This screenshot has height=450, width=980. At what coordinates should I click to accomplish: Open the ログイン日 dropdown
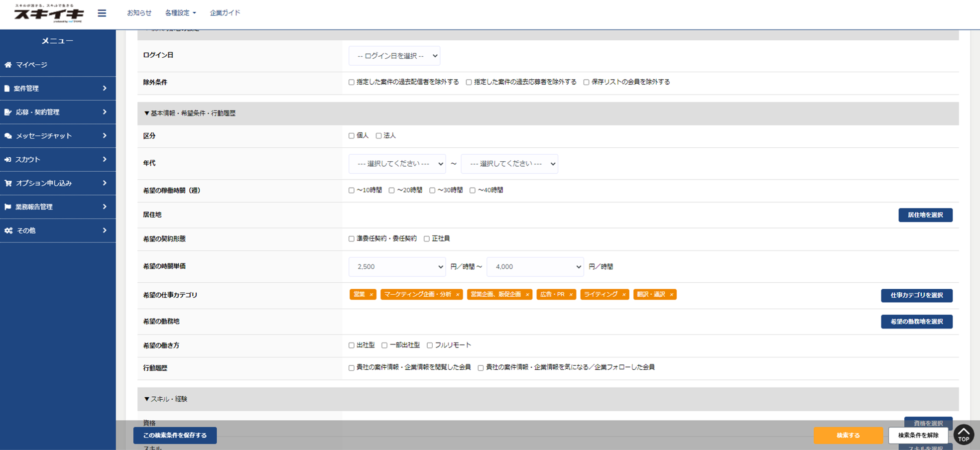click(x=394, y=56)
